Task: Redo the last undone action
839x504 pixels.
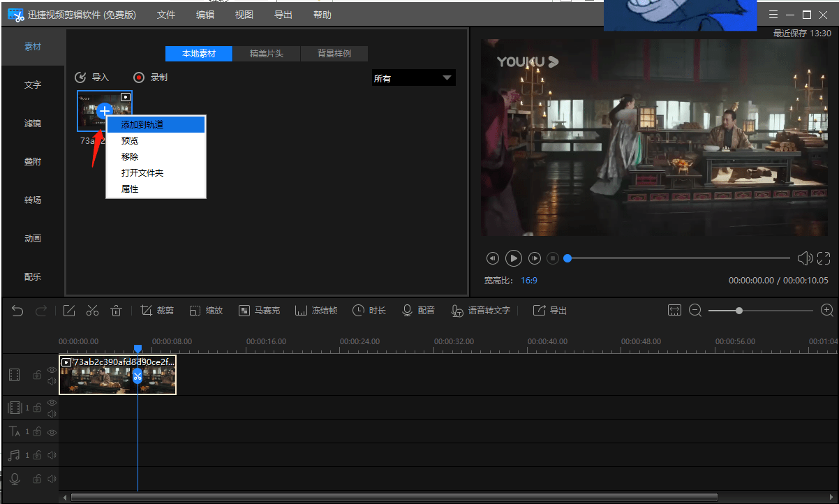Action: [41, 311]
